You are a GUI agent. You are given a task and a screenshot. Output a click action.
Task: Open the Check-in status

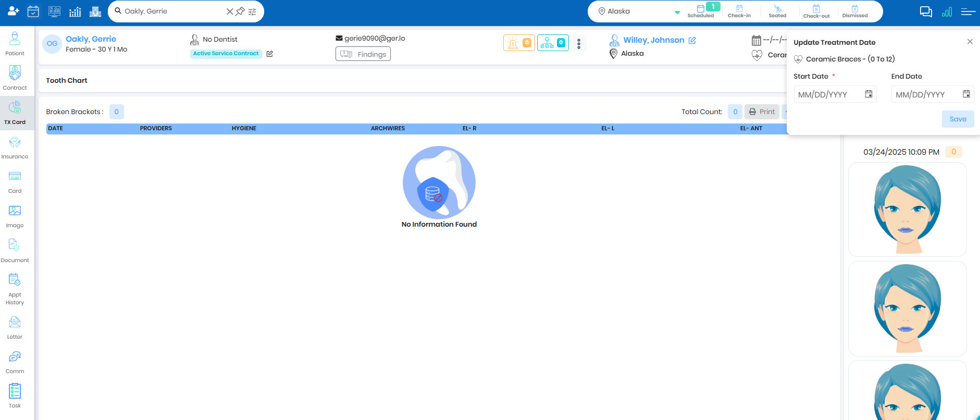[x=739, y=11]
